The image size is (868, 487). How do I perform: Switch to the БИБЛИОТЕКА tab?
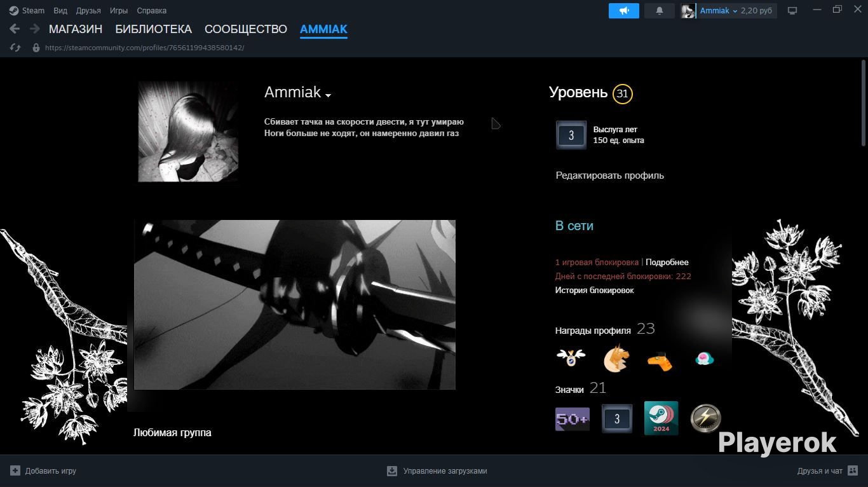[153, 29]
